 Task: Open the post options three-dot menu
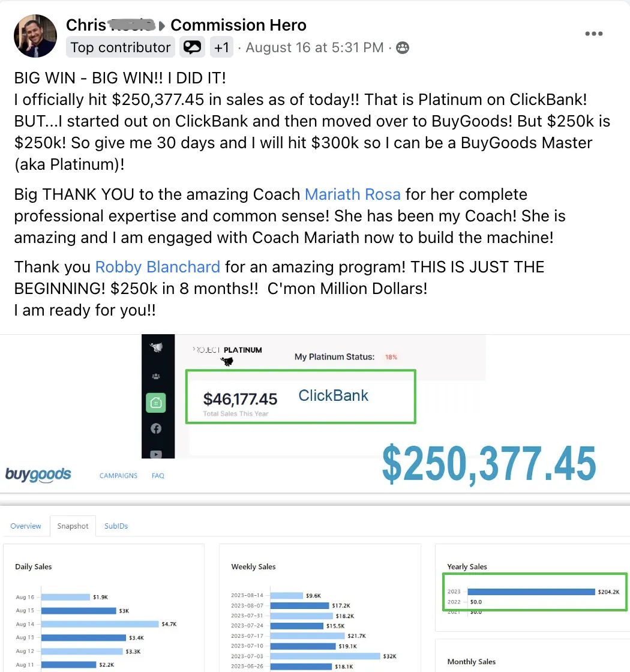tap(593, 34)
